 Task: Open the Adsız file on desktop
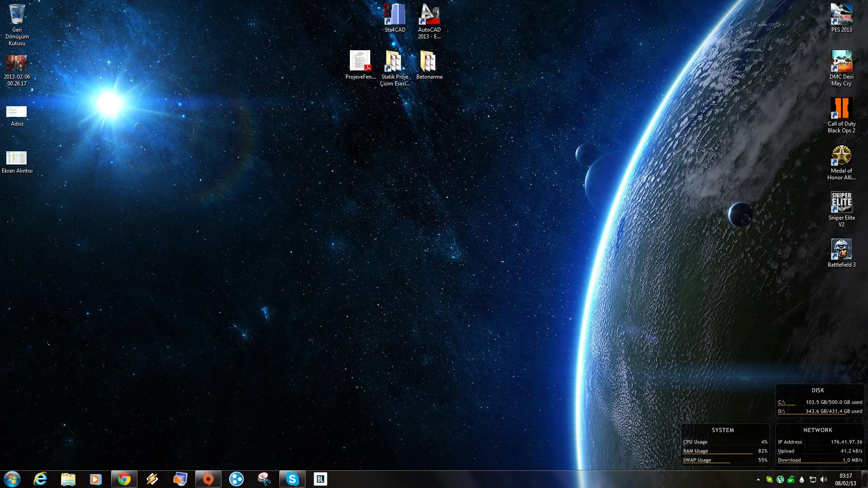[x=17, y=116]
